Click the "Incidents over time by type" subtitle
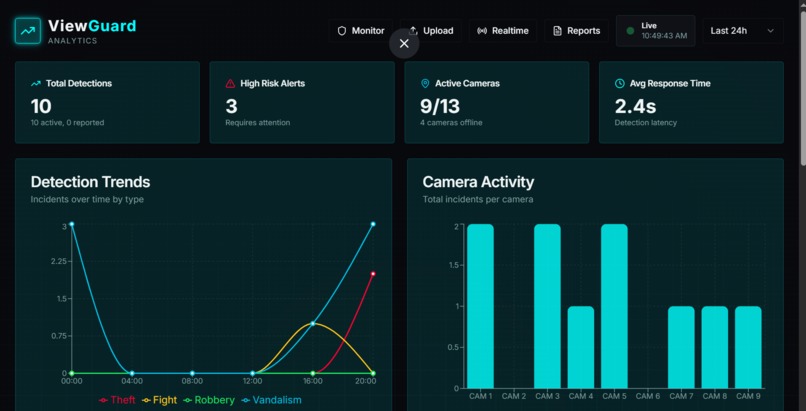 (x=87, y=199)
